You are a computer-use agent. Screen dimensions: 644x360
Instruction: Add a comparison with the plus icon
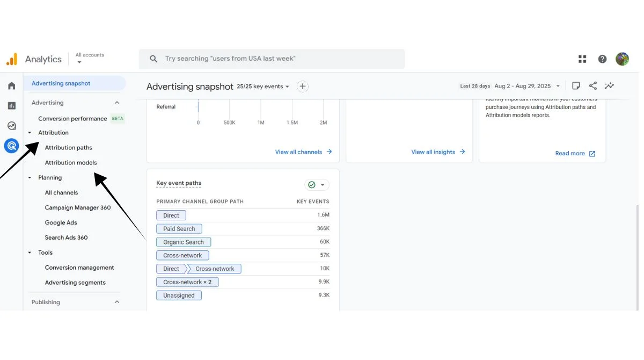[x=303, y=86]
